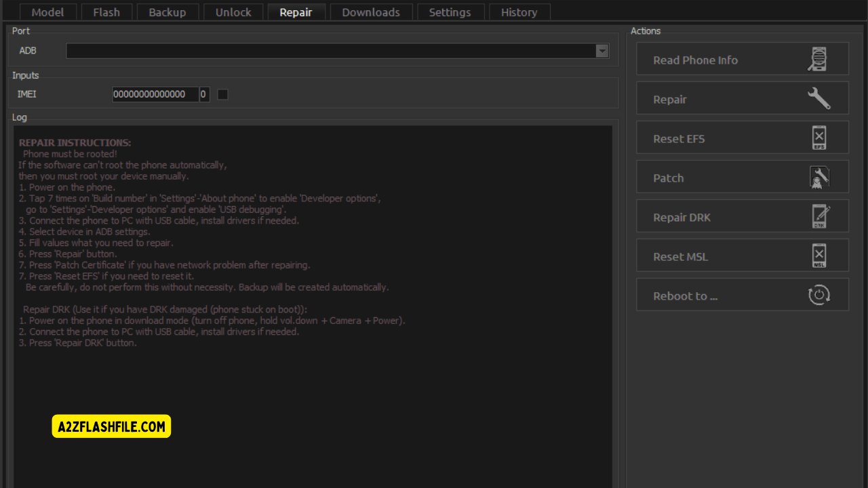Open the Downloads tab
Screen dimensions: 868x488
point(371,12)
